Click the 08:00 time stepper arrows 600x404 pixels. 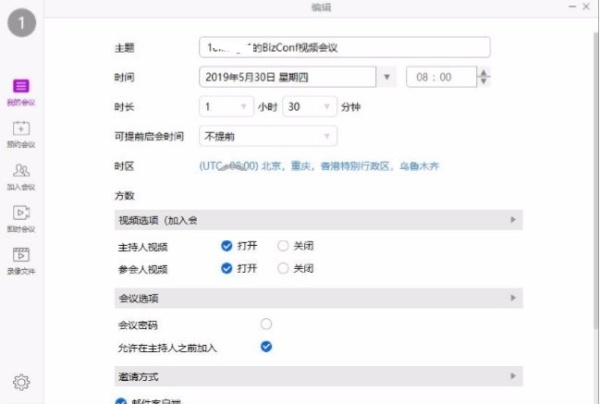(485, 77)
